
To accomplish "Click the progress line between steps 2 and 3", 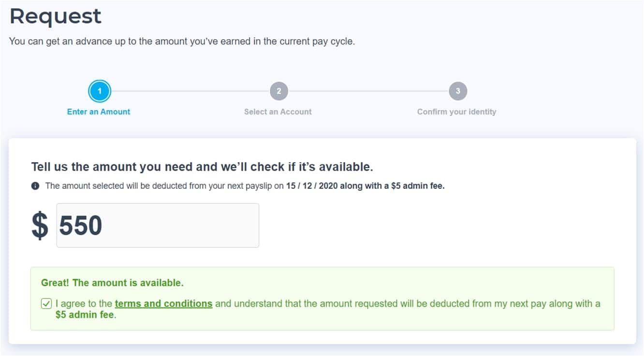I will point(368,91).
